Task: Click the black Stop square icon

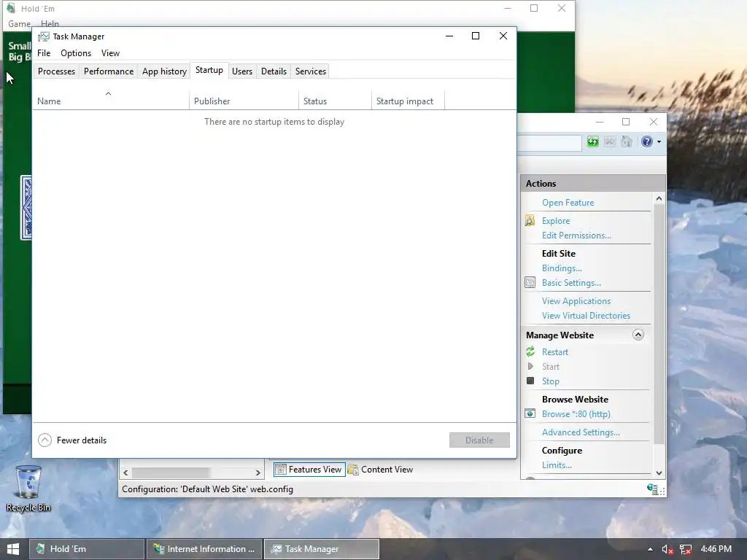Action: click(530, 381)
